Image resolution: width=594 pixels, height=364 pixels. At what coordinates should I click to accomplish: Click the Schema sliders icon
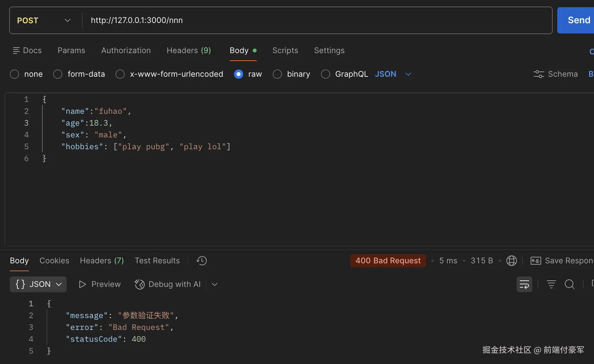539,74
